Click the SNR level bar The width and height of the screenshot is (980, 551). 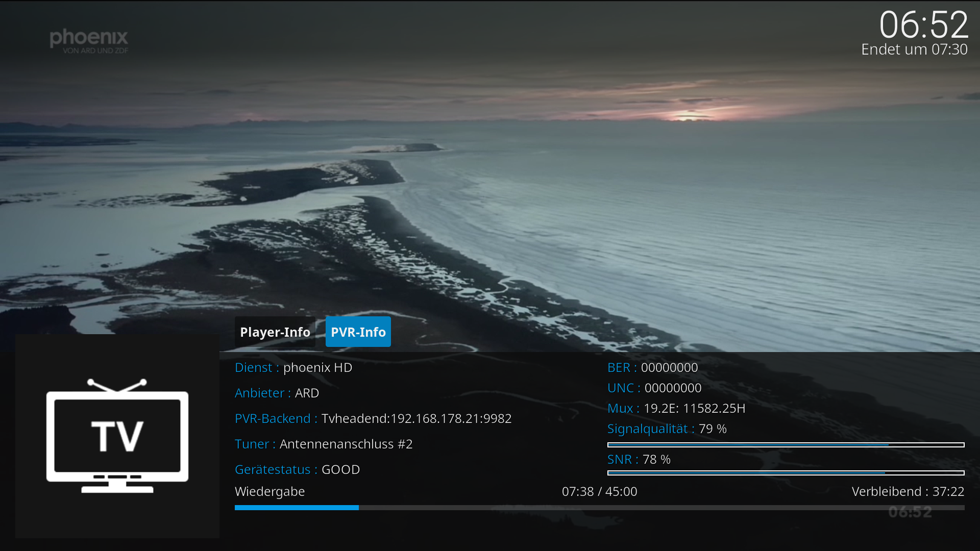pyautogui.click(x=786, y=473)
